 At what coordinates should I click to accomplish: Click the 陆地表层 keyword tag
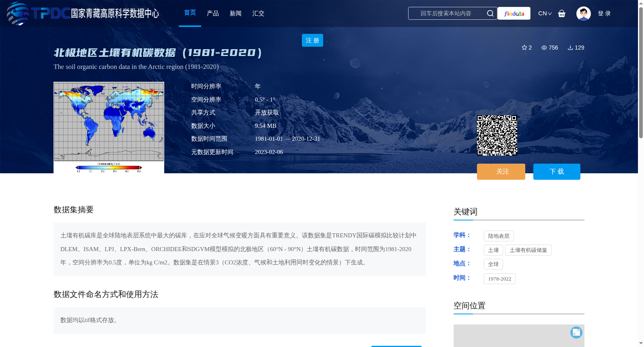pos(499,236)
